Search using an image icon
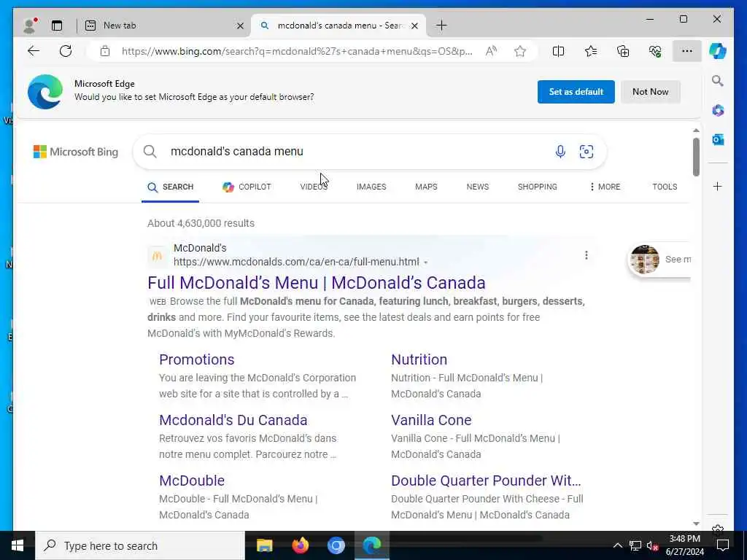The width and height of the screenshot is (747, 560). (586, 152)
